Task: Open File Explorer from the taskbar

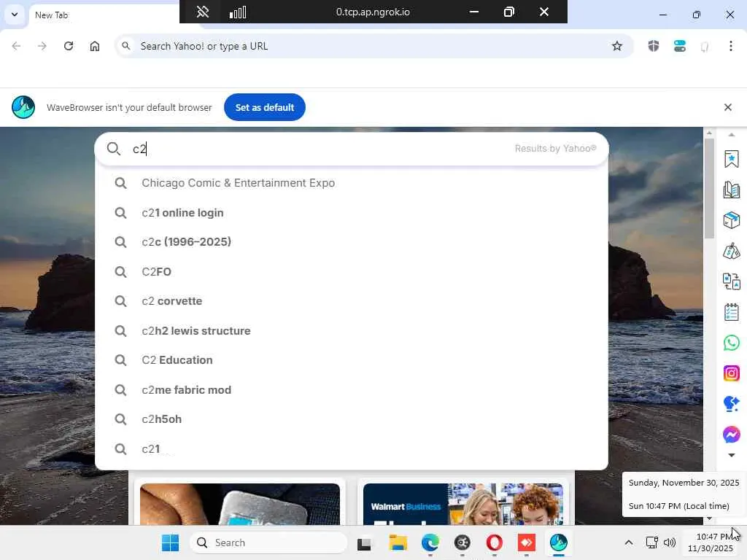Action: pyautogui.click(x=398, y=542)
